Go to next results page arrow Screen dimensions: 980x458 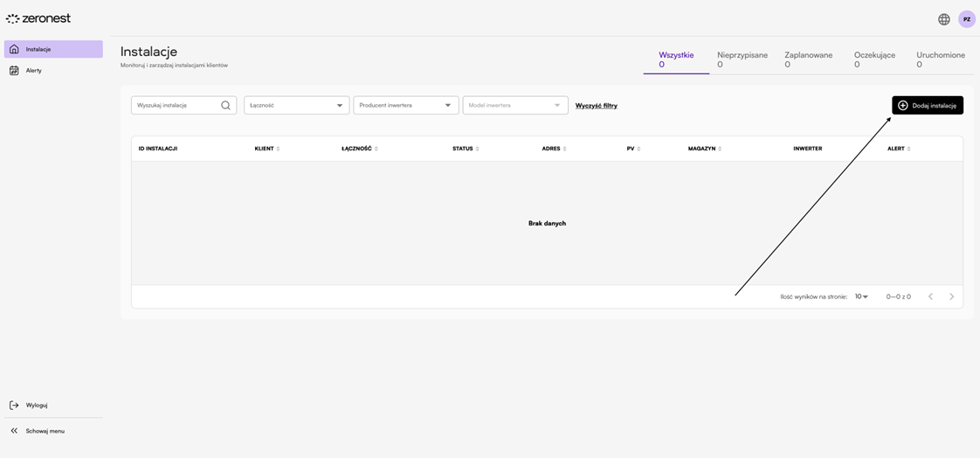tap(951, 297)
